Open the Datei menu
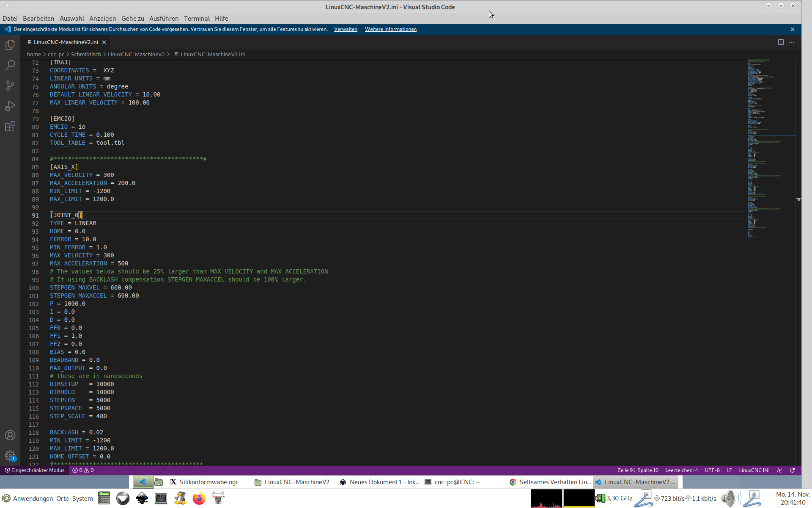 10,18
